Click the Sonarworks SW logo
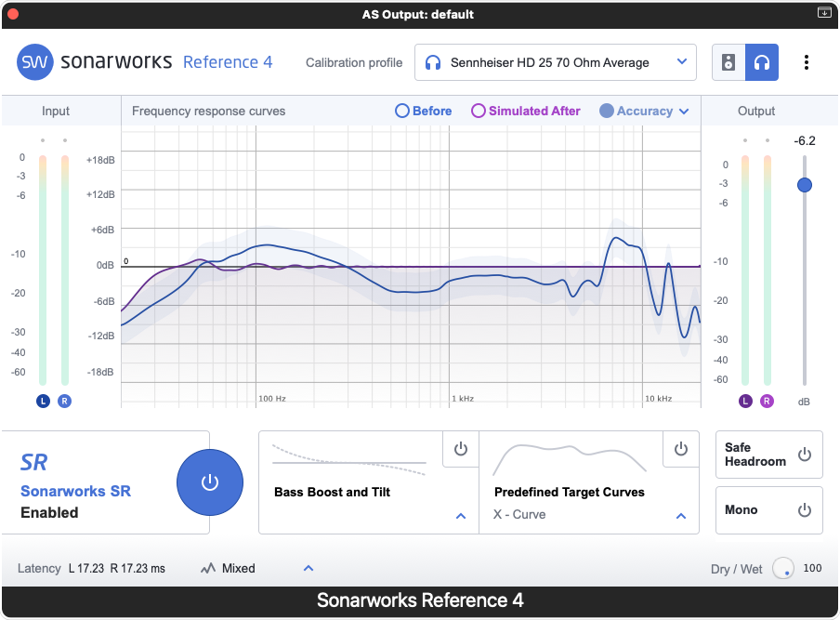Screen dimensions: 840x620 [34, 62]
